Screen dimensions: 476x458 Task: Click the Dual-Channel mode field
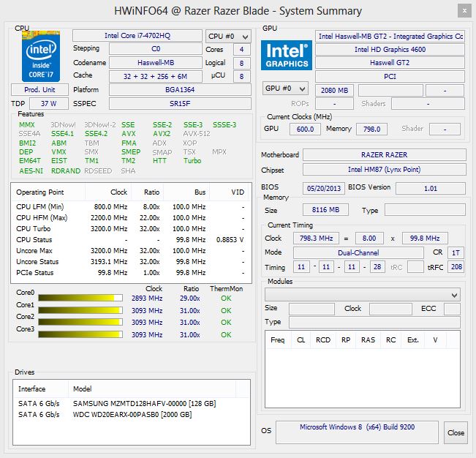tap(358, 252)
